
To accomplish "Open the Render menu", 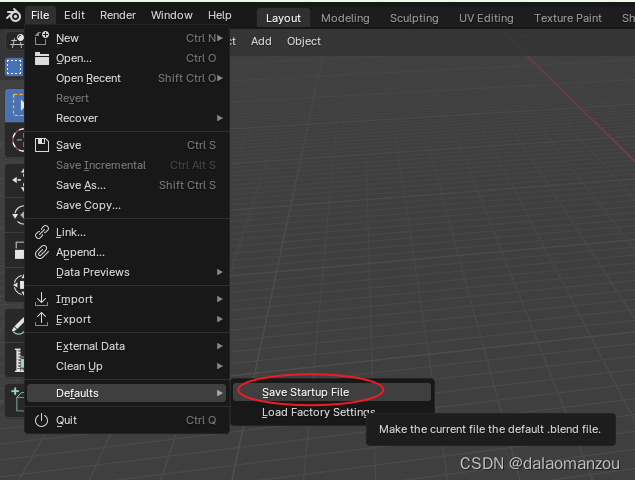I will [x=118, y=15].
